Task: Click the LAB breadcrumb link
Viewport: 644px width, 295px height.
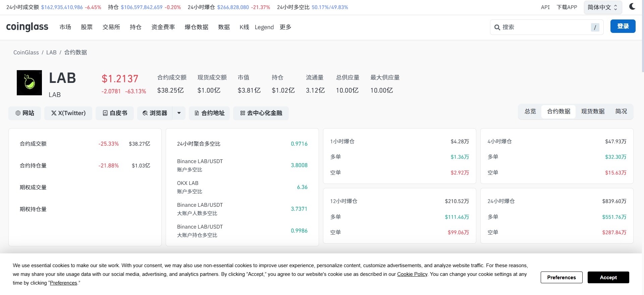Action: click(51, 52)
